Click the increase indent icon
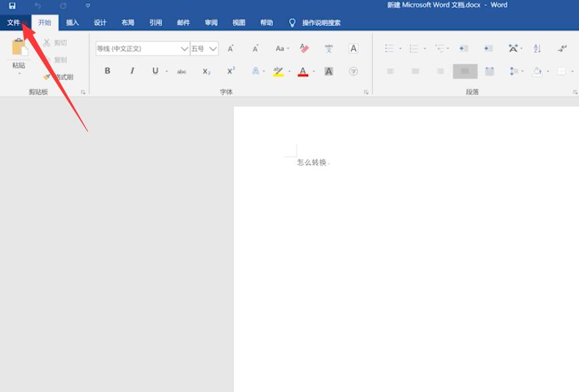This screenshot has width=579, height=392. [x=488, y=48]
